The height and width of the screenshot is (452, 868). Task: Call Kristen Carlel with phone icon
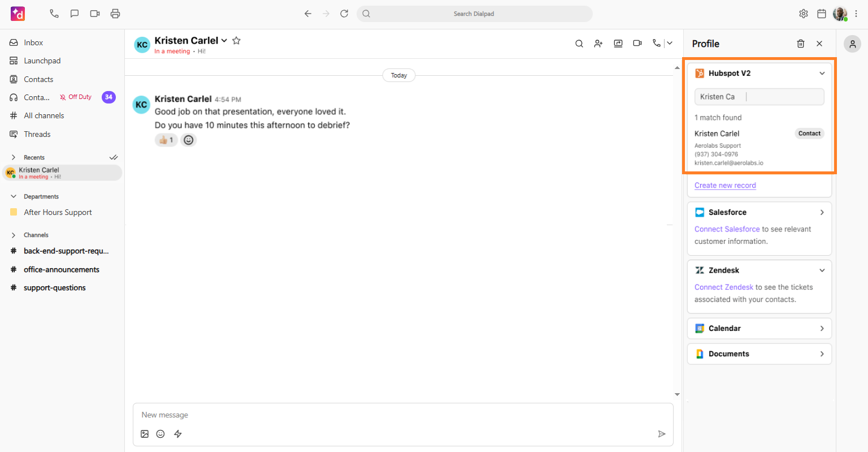(656, 43)
